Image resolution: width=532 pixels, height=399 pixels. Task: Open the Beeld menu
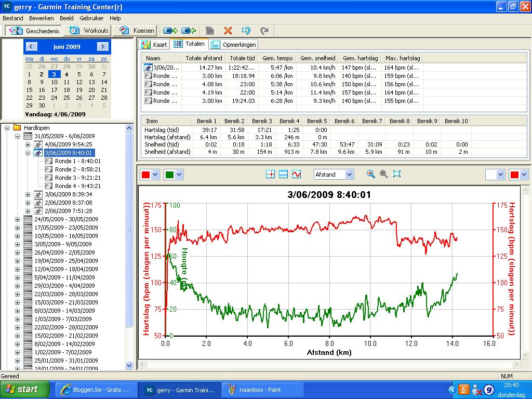tap(66, 18)
